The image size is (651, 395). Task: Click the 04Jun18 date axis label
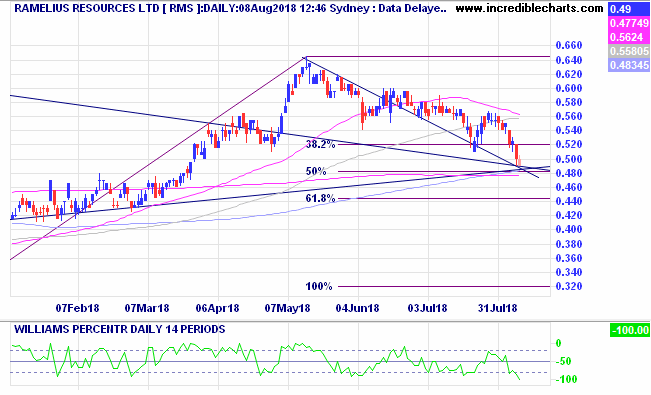pos(357,308)
